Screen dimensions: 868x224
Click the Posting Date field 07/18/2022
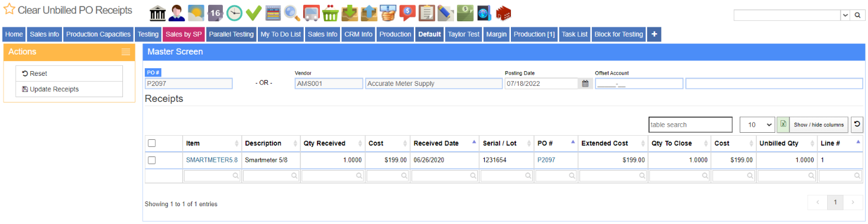541,84
